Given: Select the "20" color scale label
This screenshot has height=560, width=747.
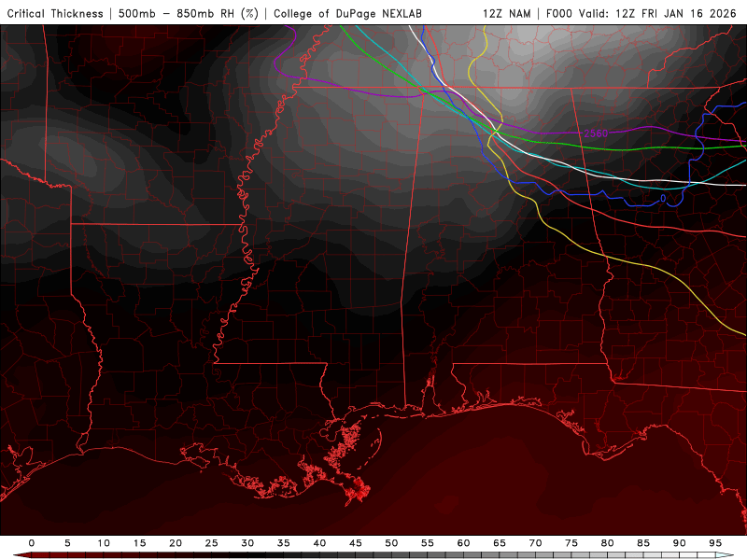Looking at the screenshot, I should click(x=176, y=543).
